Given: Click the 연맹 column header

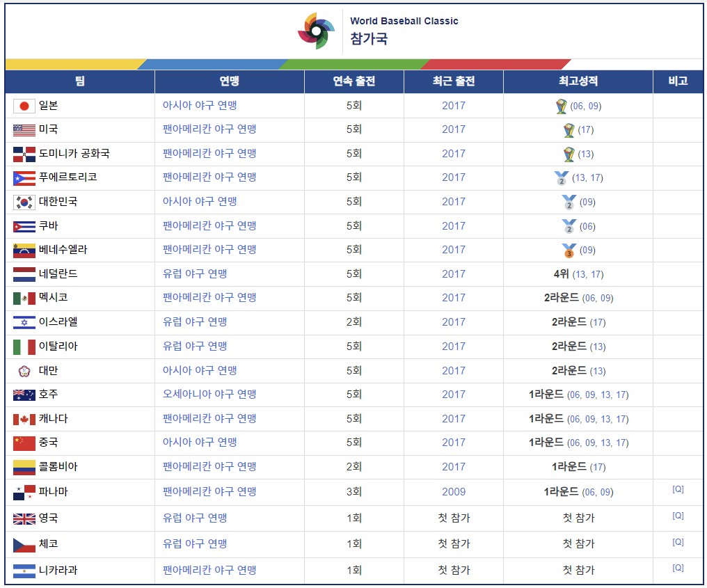Looking at the screenshot, I should [230, 81].
